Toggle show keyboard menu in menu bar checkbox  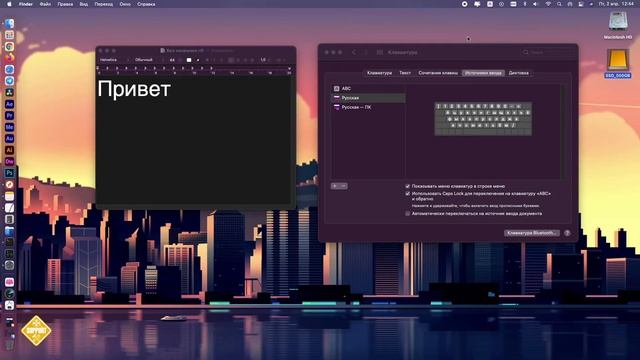[x=407, y=186]
